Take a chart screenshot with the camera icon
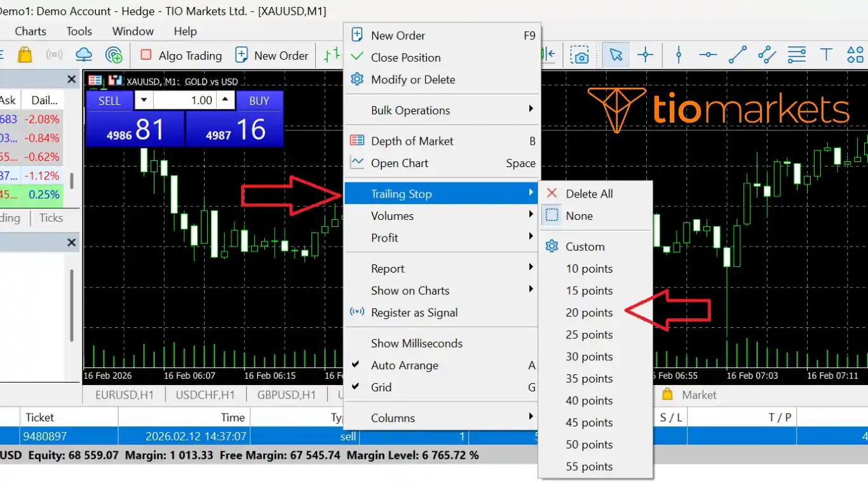Screen dimensions: 868x488 click(579, 55)
